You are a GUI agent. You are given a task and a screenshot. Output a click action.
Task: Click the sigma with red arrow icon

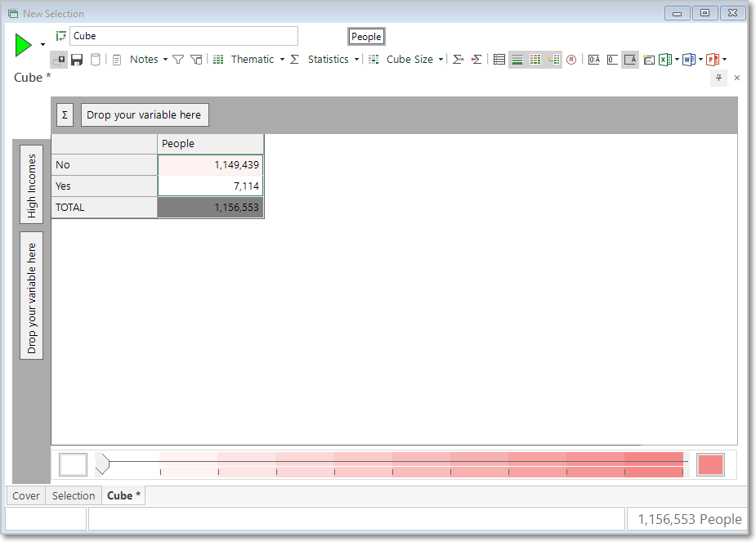point(476,60)
